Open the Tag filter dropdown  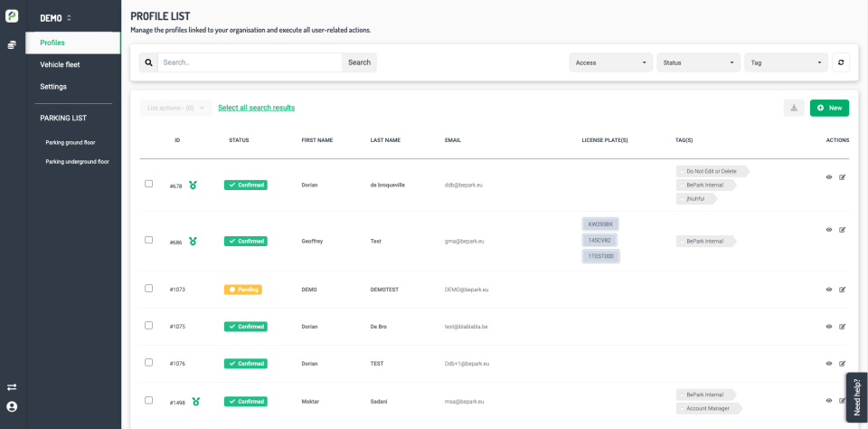pyautogui.click(x=786, y=62)
